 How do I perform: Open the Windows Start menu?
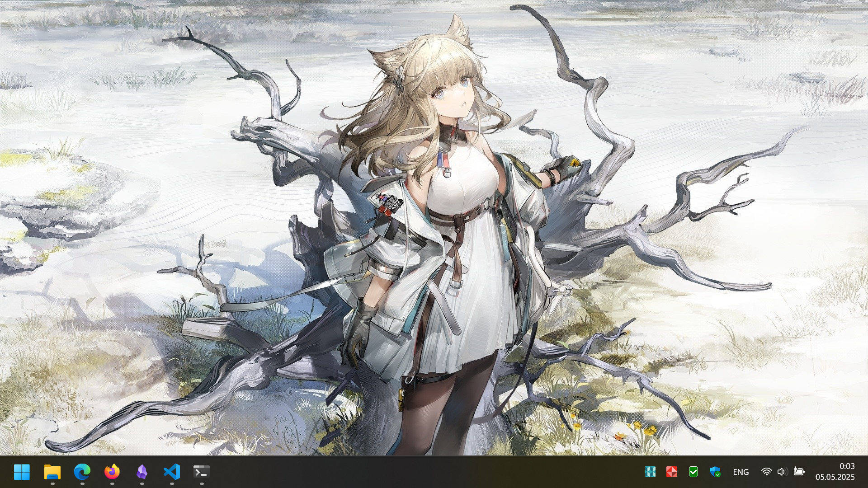click(x=22, y=472)
